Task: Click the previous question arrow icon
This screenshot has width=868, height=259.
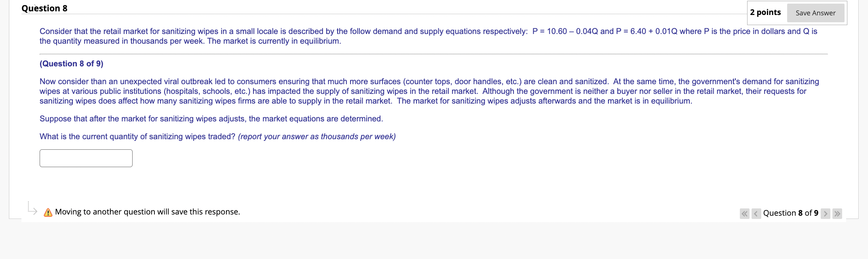Action: [756, 213]
